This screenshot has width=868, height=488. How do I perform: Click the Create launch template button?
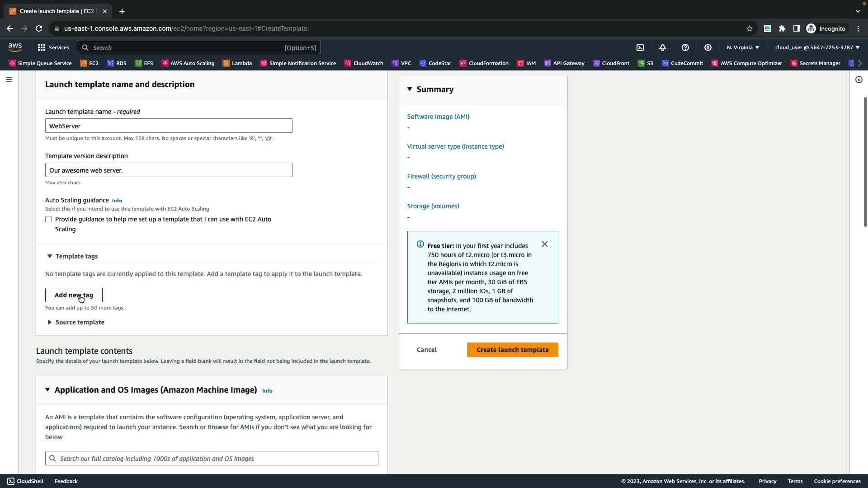coord(512,350)
